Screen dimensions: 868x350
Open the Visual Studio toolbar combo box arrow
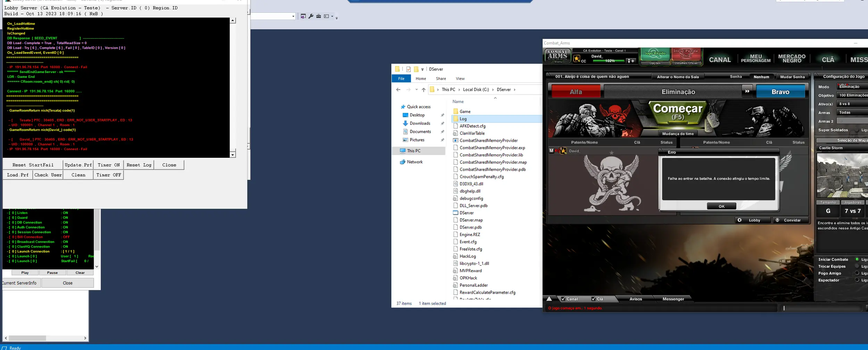293,16
